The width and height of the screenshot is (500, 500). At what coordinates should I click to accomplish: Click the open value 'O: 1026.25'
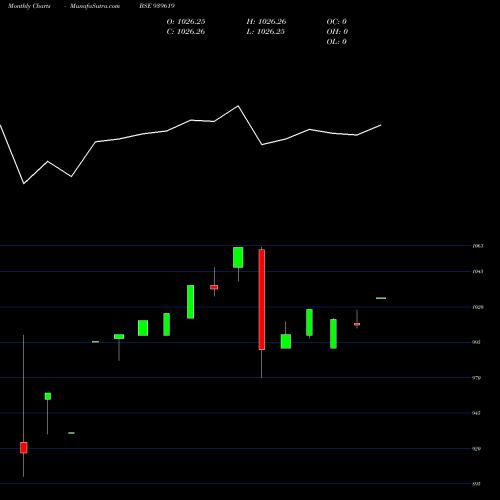point(186,22)
